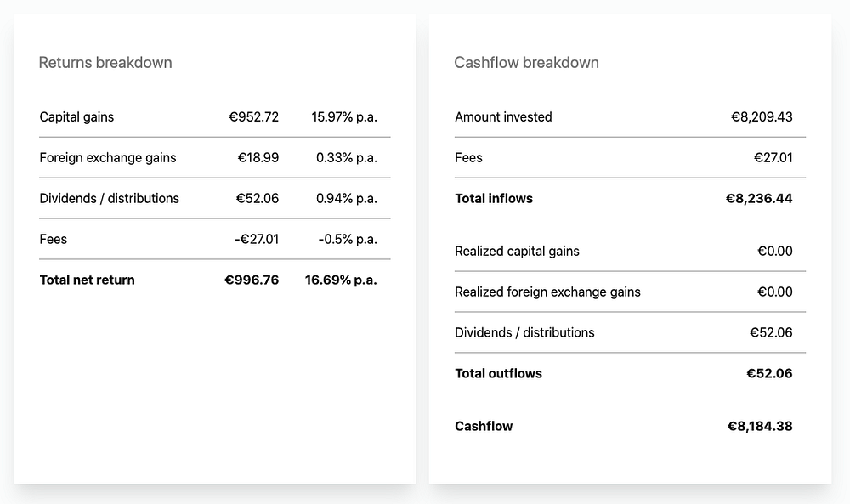
Task: Click the Cashflow breakdown heading
Action: tap(526, 63)
